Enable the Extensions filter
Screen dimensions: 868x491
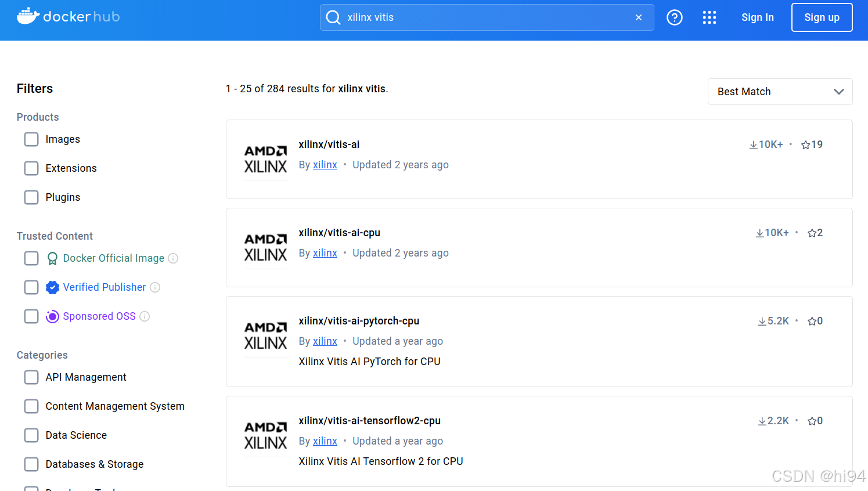tap(31, 168)
